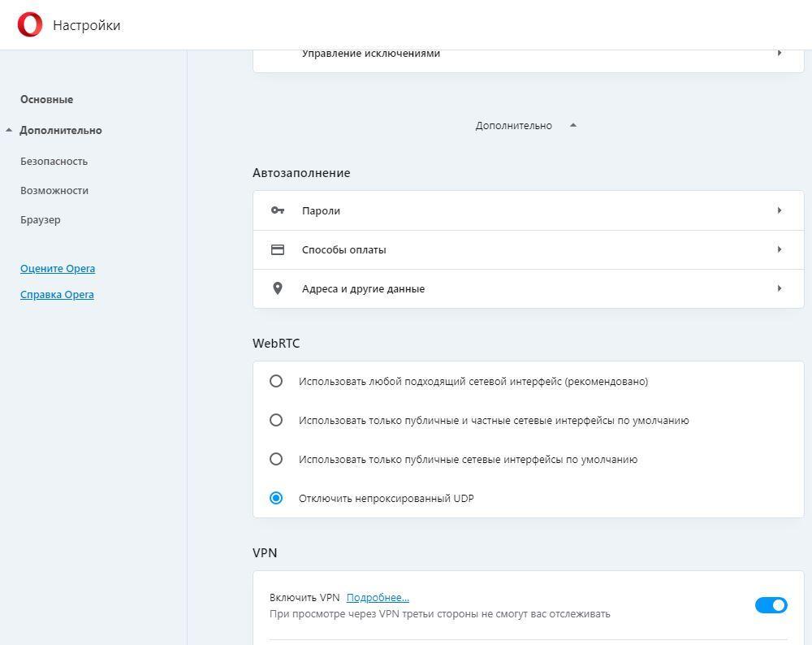The image size is (812, 645).
Task: Choose Отключить непроксированный UDP radio button
Action: click(x=276, y=498)
